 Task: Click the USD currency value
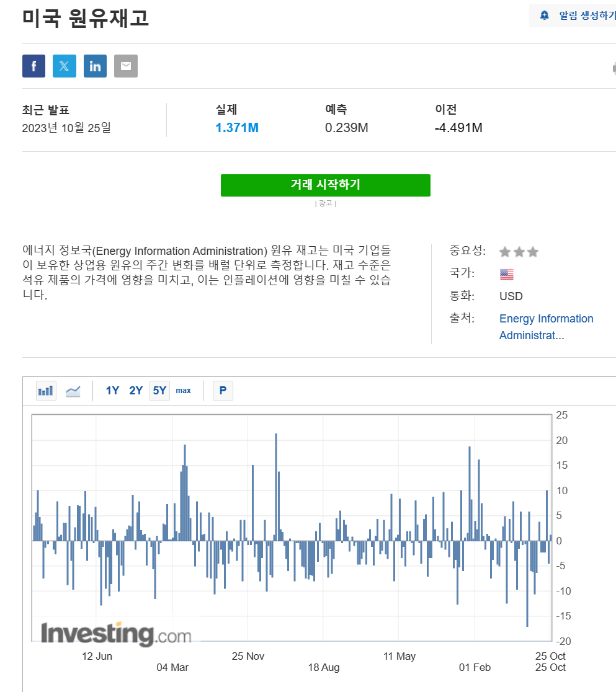(511, 296)
